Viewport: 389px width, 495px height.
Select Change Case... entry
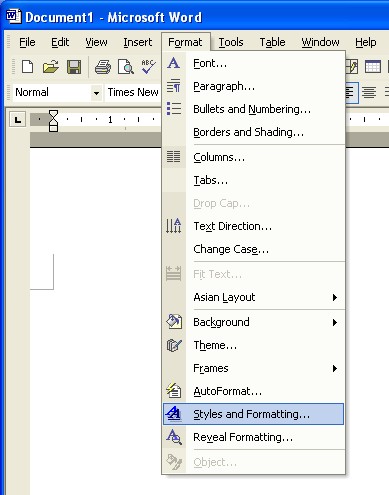click(x=253, y=249)
